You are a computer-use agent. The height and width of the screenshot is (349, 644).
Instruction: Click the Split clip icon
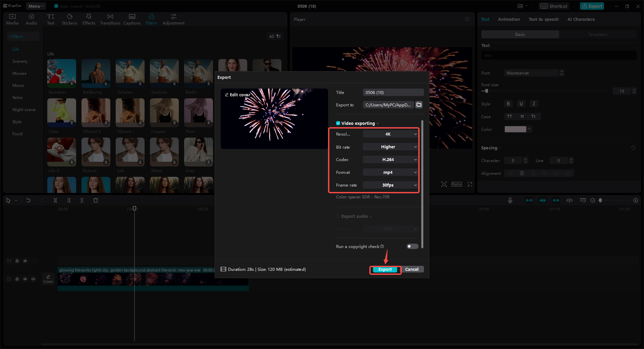coord(55,200)
